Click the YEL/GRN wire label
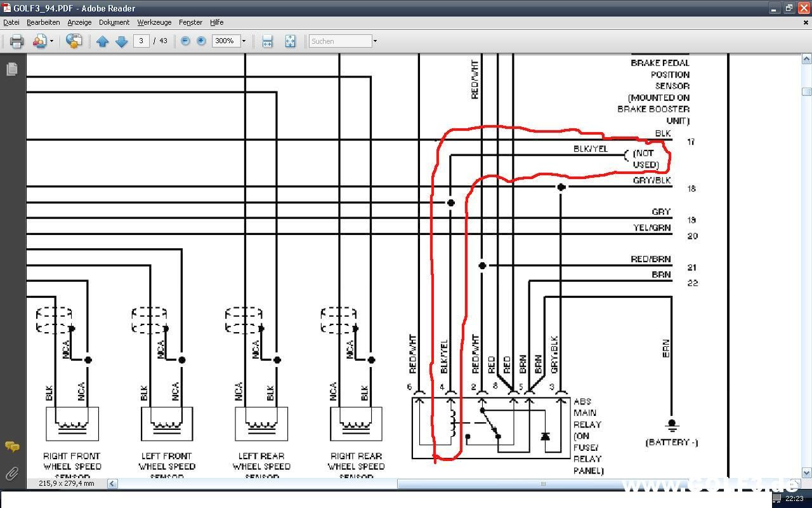812x508 pixels. pyautogui.click(x=652, y=227)
